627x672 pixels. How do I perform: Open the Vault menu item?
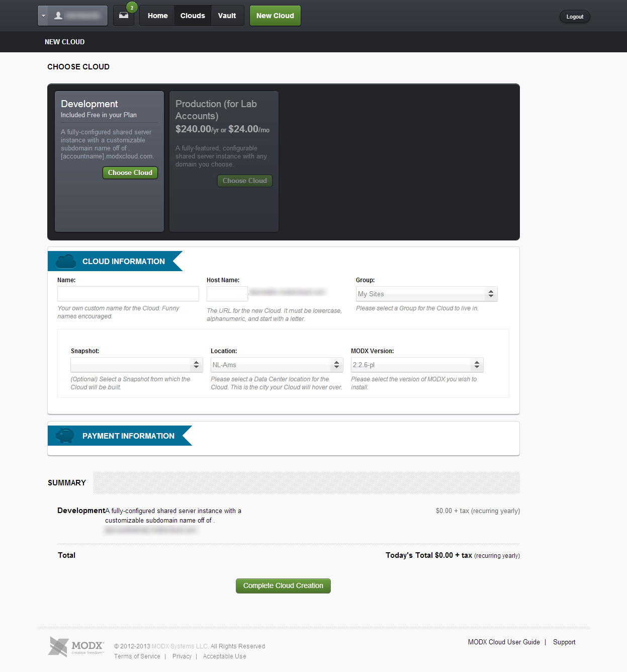tap(227, 16)
